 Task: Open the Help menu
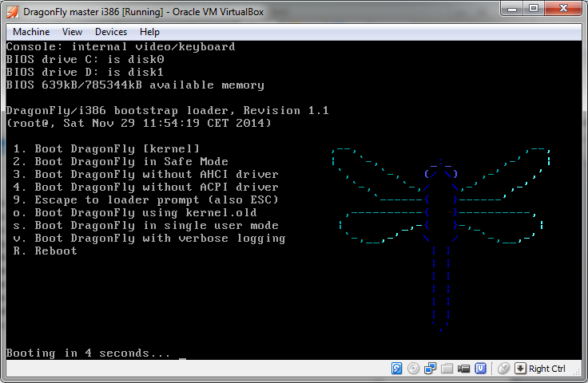coord(149,32)
